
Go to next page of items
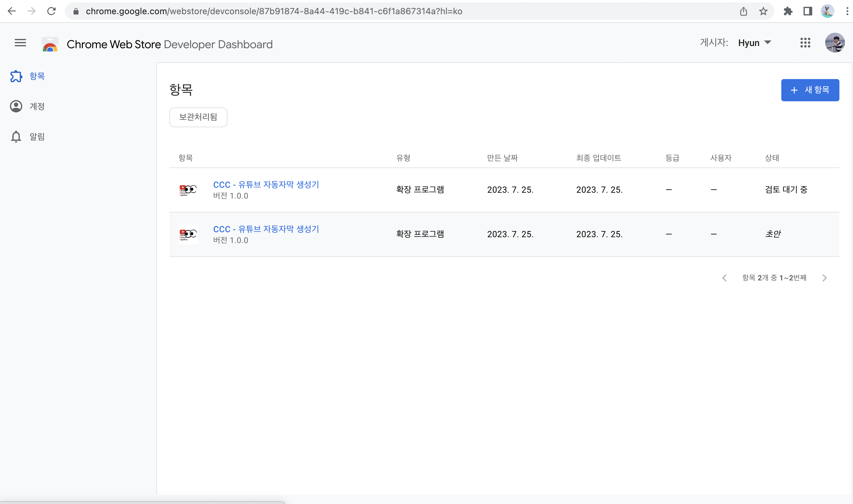tap(824, 278)
